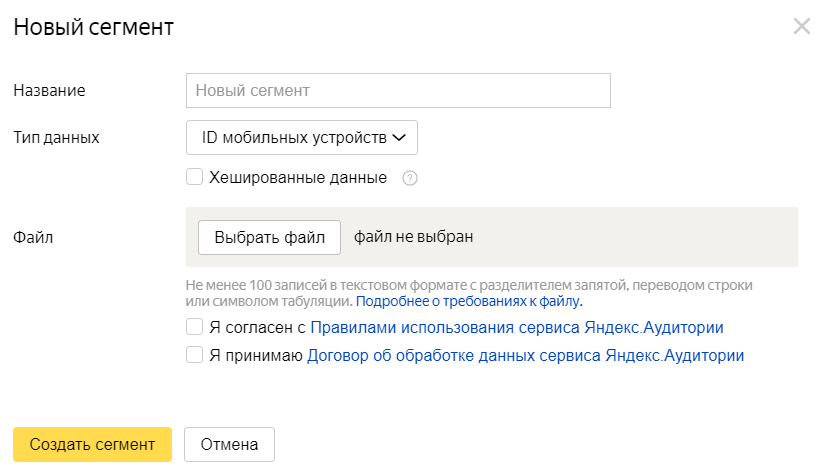Click the Файл label
Image resolution: width=825 pixels, height=475 pixels.
point(33,237)
